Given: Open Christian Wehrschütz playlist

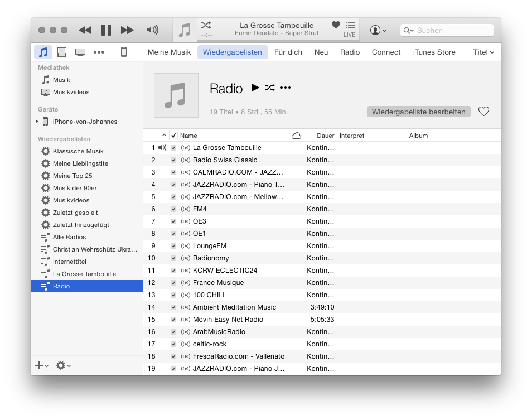Looking at the screenshot, I should (x=87, y=249).
